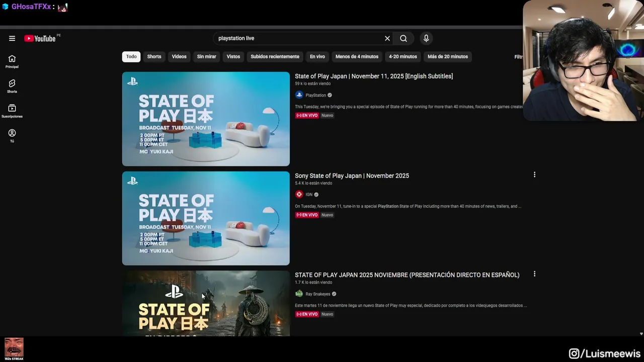The image size is (644, 362).
Task: Click the streamer webcam overlay
Action: click(583, 61)
